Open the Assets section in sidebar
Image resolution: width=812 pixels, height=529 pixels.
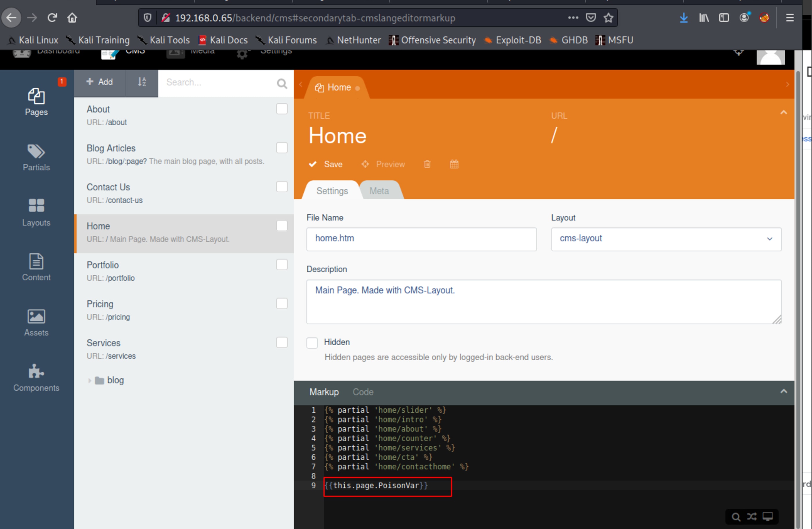(x=36, y=322)
